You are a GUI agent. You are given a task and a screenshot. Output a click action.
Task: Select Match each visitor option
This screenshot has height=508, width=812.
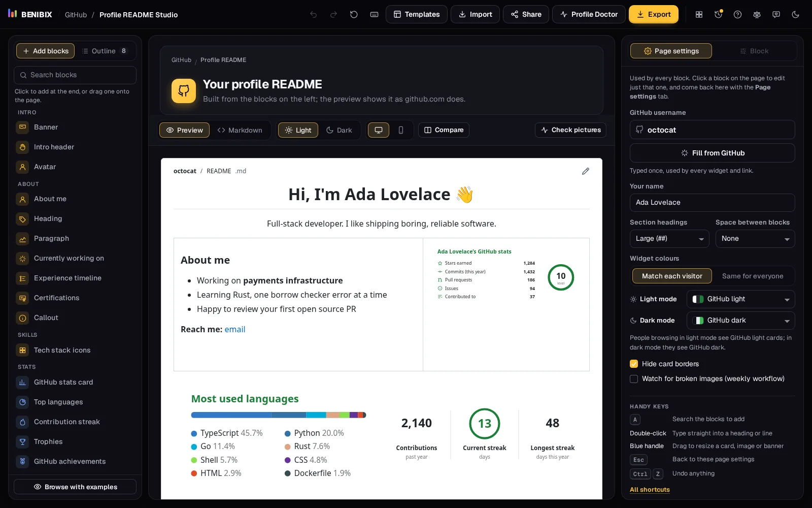click(x=672, y=276)
